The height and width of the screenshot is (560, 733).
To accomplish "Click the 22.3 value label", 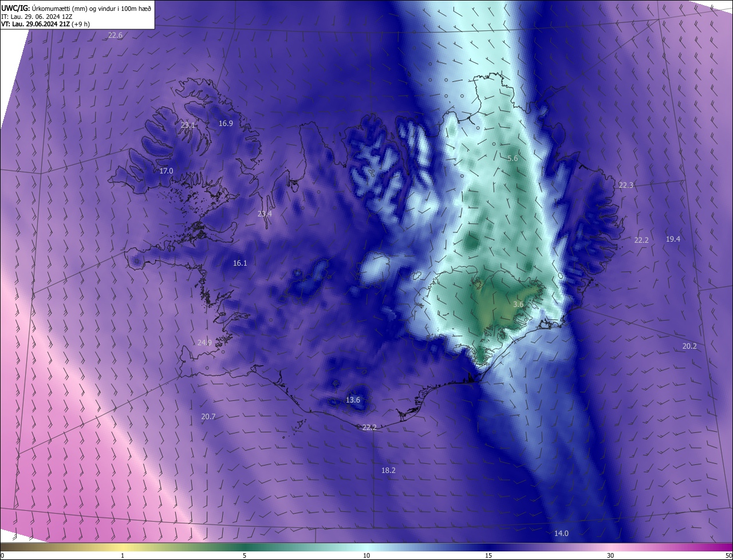I will [x=626, y=186].
